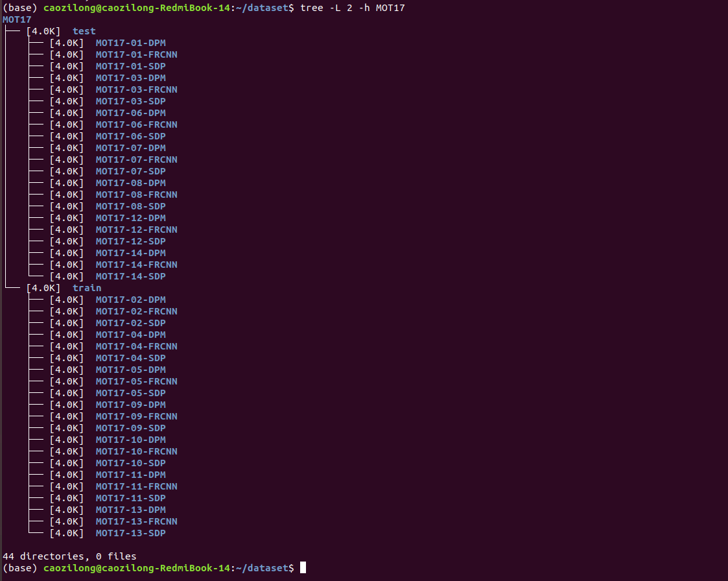Click the [4.0K] size beside test
Screen dimensions: 728x581
[43, 31]
